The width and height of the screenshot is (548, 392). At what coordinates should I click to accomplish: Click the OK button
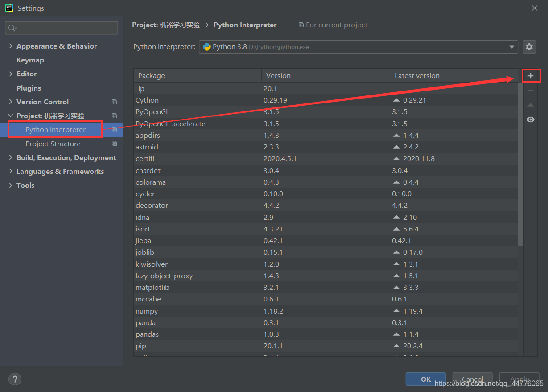(x=425, y=379)
